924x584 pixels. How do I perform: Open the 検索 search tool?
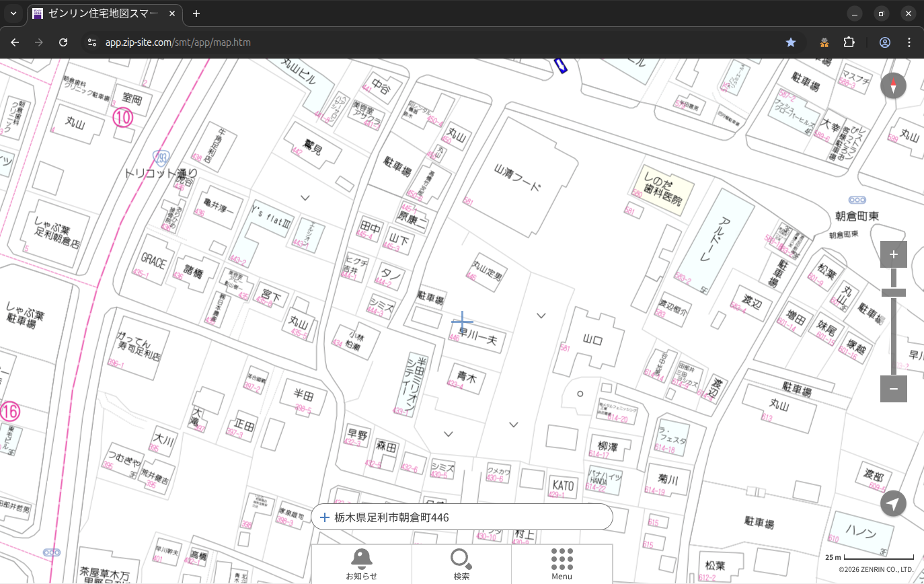pyautogui.click(x=461, y=564)
